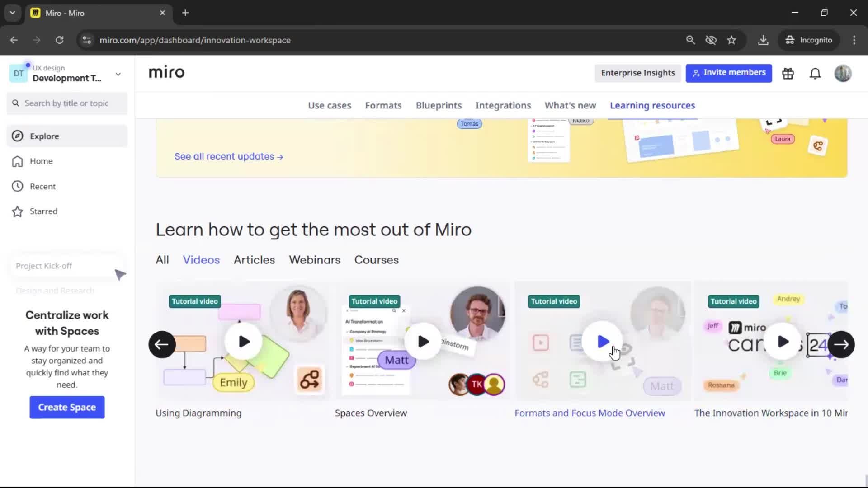Play the Spaces Overview video

tap(423, 342)
